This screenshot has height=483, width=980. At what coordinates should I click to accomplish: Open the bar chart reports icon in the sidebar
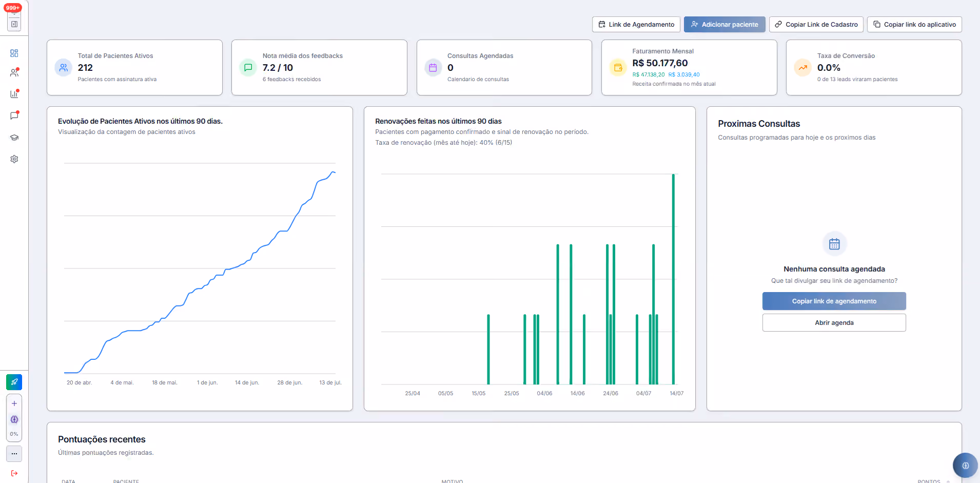coord(14,94)
